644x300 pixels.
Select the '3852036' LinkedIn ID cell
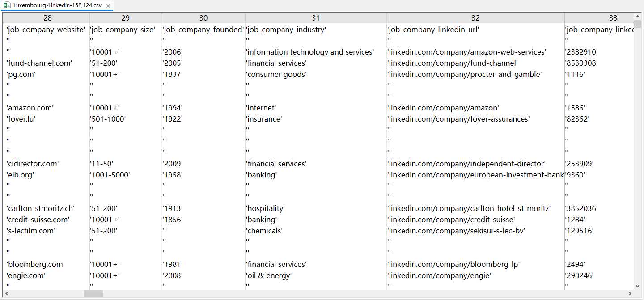point(599,208)
